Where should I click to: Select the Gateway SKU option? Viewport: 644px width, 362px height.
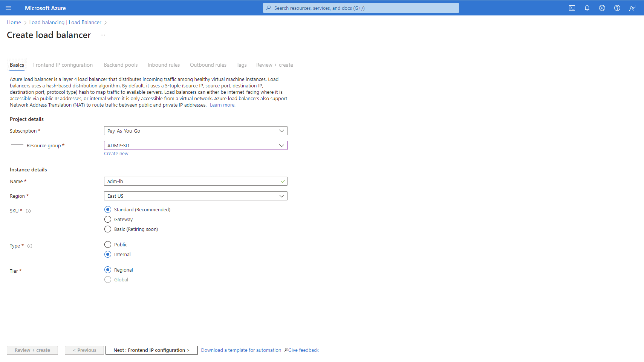(108, 219)
